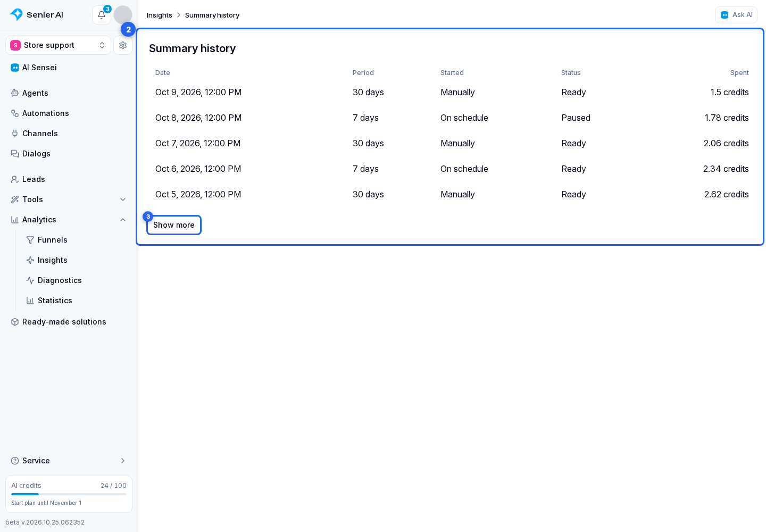Click the Statistics chart icon
The height and width of the screenshot is (532, 766).
[30, 301]
